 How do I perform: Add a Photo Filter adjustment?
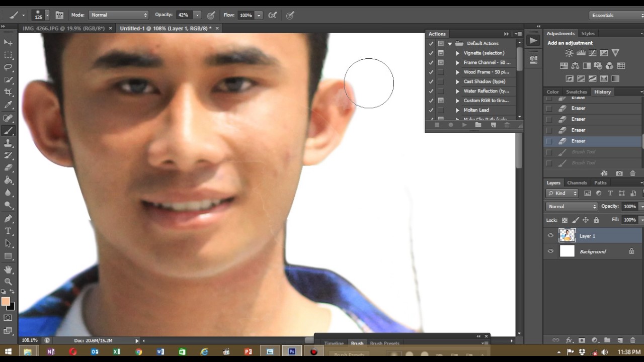598,66
